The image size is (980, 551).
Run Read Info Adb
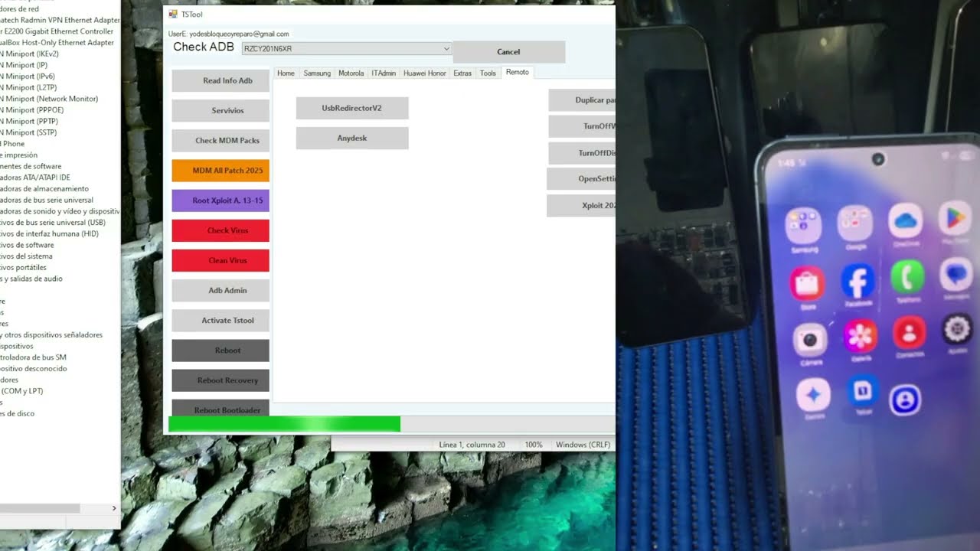(220, 81)
